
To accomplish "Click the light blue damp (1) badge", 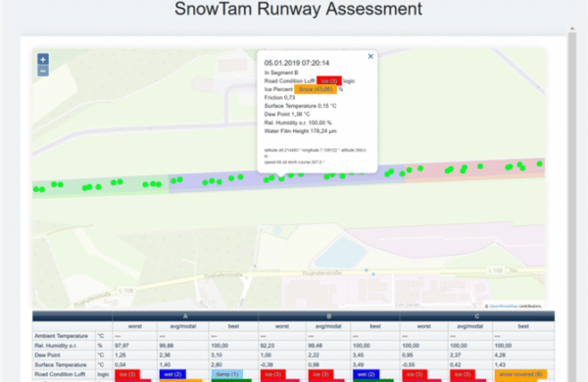I will click(x=227, y=374).
